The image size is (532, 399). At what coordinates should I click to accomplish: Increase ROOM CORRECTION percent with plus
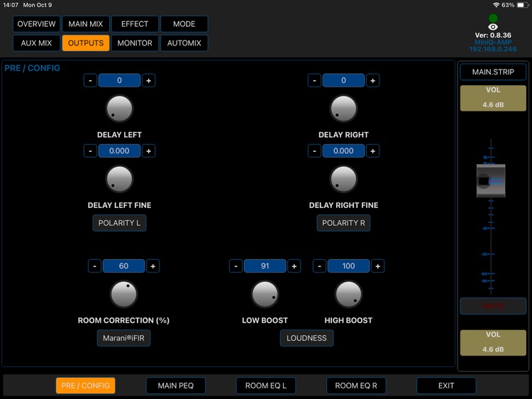pos(153,266)
